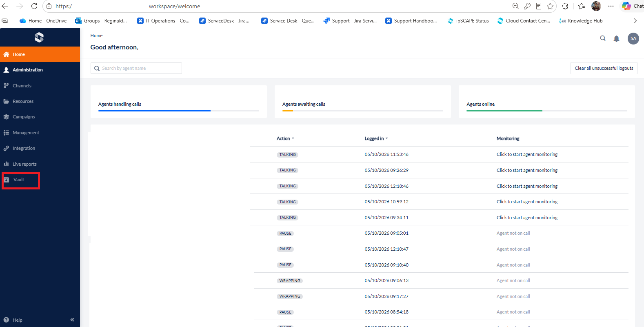Image resolution: width=644 pixels, height=327 pixels.
Task: Open the search magnifier icon in the header
Action: click(x=603, y=38)
